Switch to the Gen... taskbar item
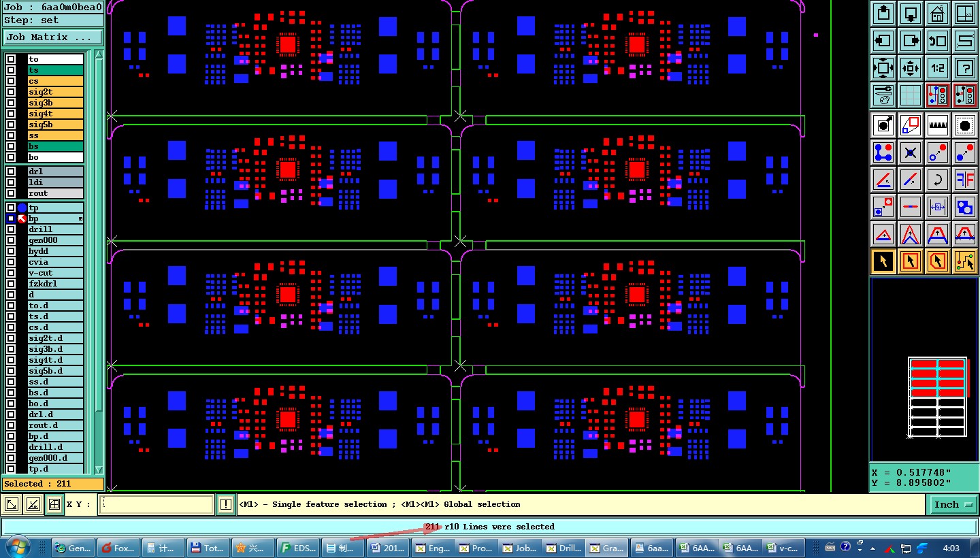Viewport: 980px width, 558px height. point(73,548)
